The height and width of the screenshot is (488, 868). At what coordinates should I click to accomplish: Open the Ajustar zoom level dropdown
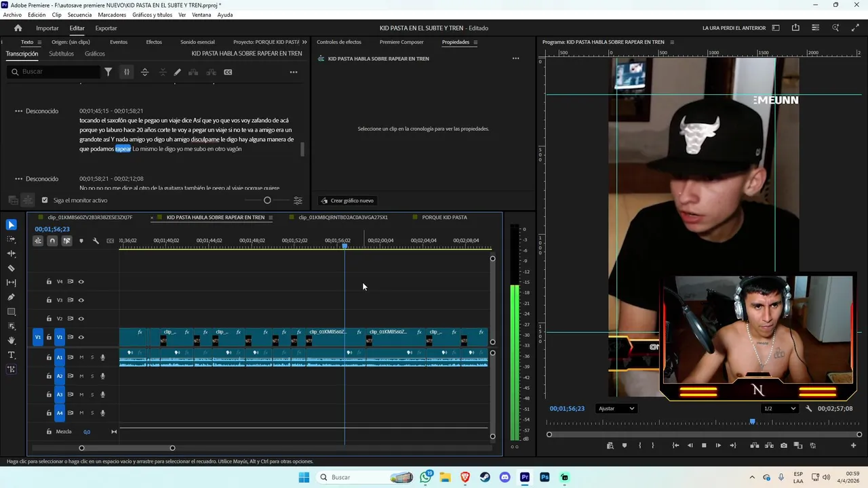616,409
